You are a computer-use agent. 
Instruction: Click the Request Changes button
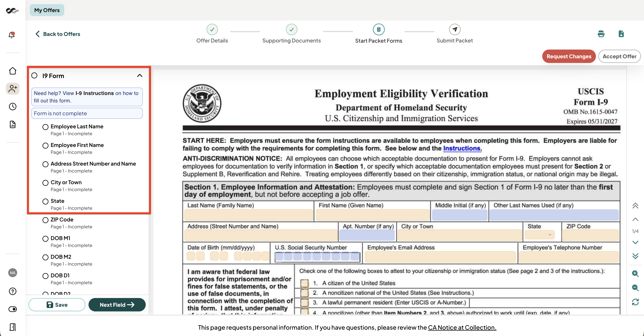[569, 56]
